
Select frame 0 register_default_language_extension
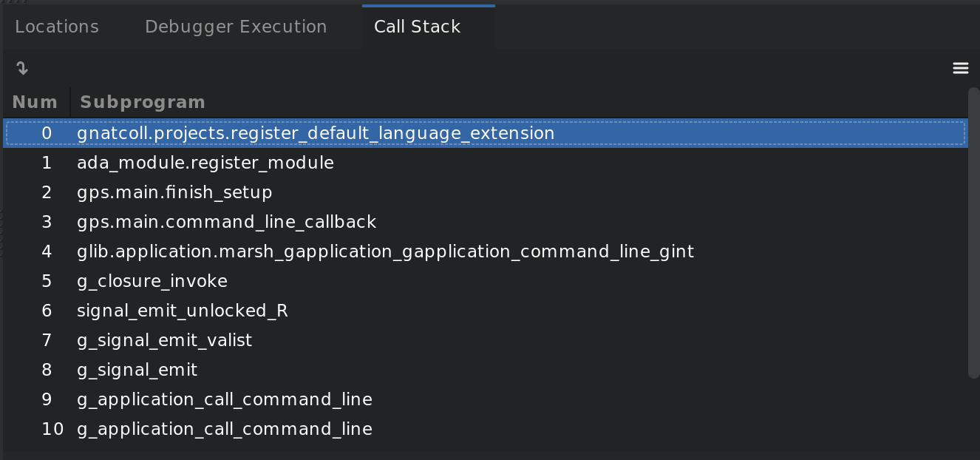[x=485, y=133]
